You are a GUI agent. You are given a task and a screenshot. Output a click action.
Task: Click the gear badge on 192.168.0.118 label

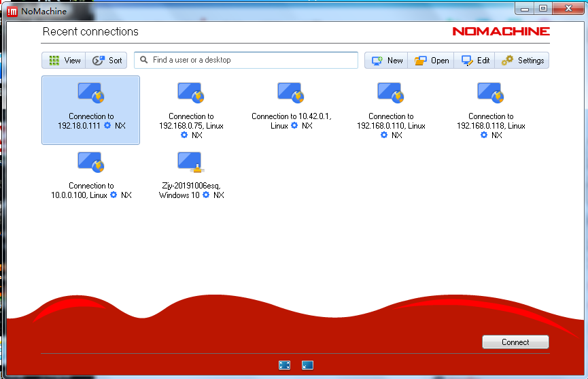[484, 135]
